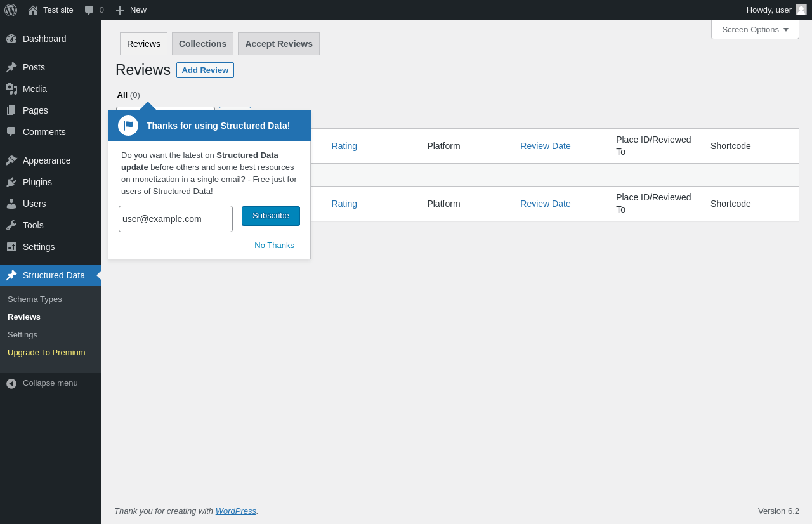
Task: Open Dashboard from the sidebar gauge icon
Action: click(11, 39)
